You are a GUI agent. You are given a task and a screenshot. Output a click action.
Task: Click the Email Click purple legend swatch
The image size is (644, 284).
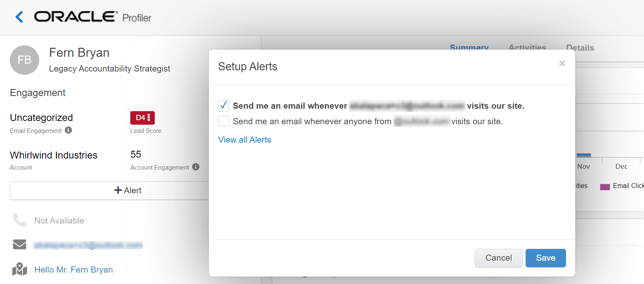click(605, 187)
